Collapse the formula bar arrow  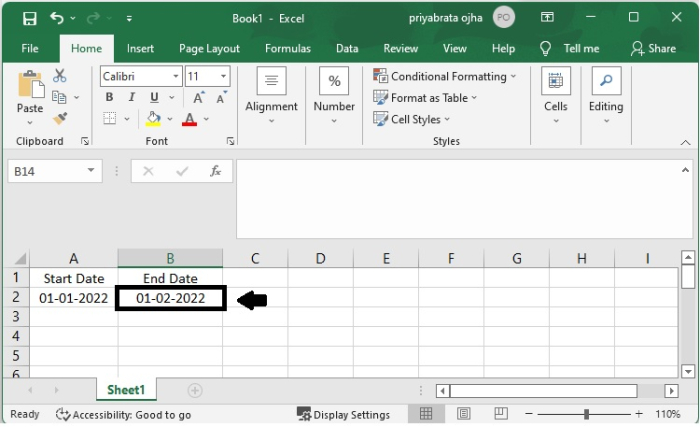tap(685, 170)
